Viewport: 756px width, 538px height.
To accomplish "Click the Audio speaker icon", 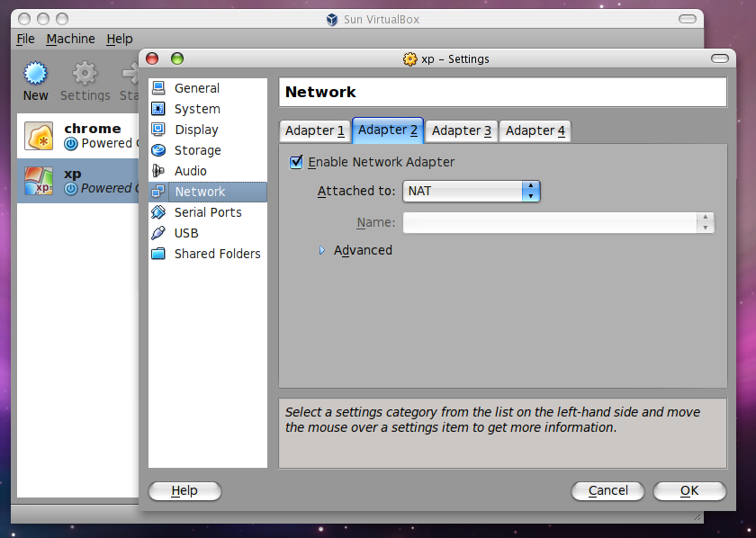I will [158, 171].
